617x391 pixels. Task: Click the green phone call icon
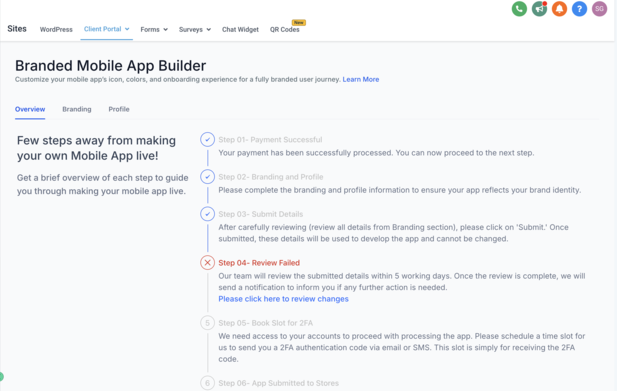[x=519, y=9]
